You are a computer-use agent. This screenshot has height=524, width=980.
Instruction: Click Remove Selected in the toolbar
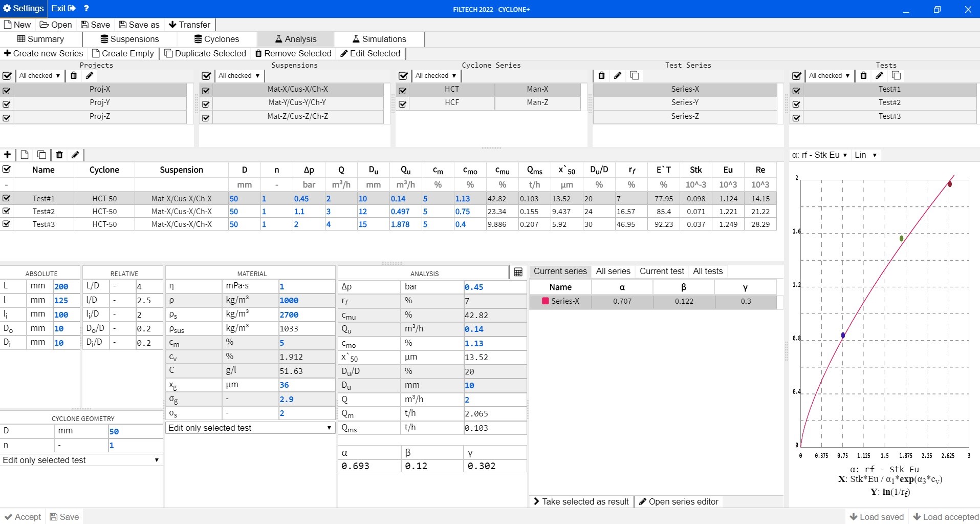click(293, 53)
